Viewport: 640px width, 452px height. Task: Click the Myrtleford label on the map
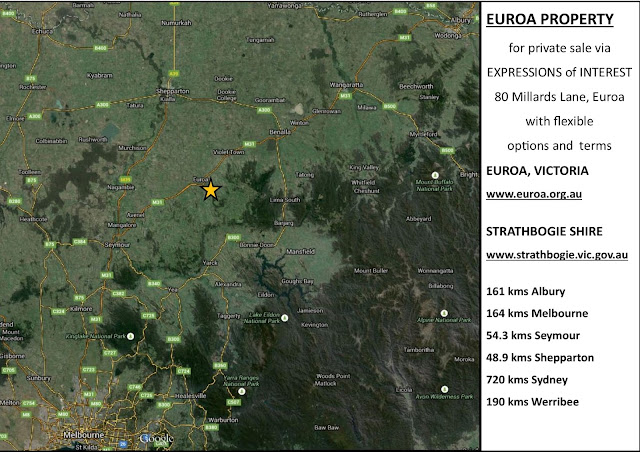click(x=423, y=134)
